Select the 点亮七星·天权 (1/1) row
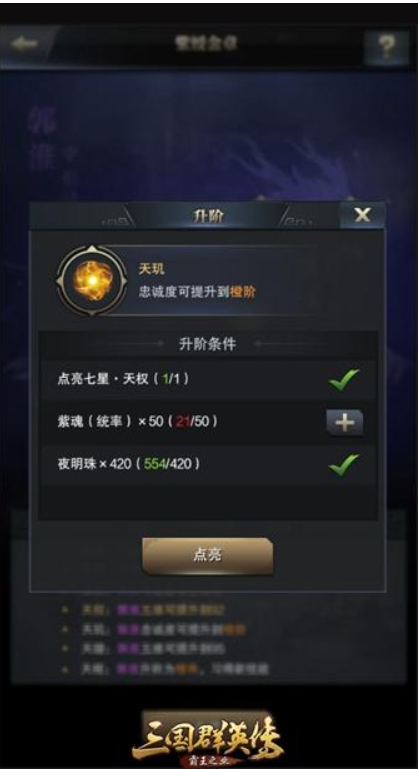Viewport: 419px width, 769px height. click(208, 379)
